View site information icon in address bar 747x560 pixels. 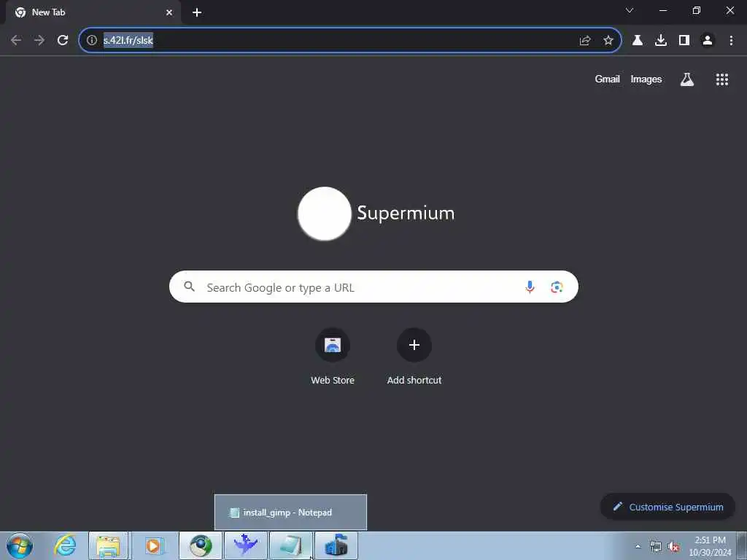coord(91,40)
